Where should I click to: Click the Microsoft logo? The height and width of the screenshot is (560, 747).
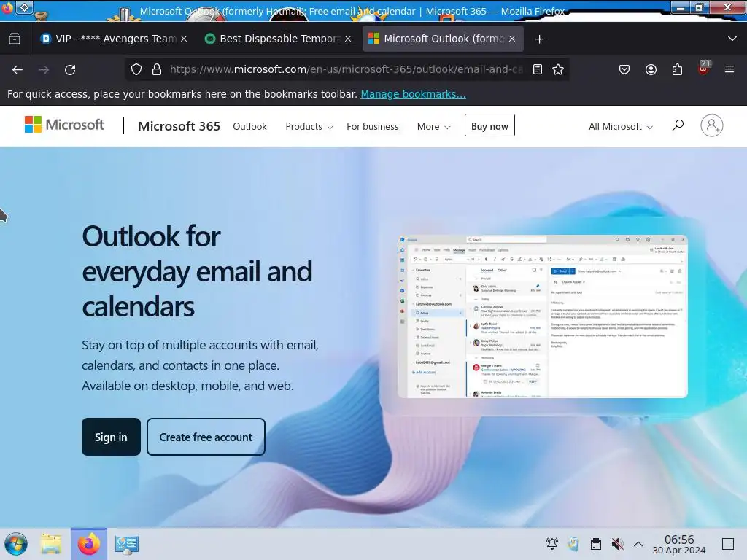(64, 125)
